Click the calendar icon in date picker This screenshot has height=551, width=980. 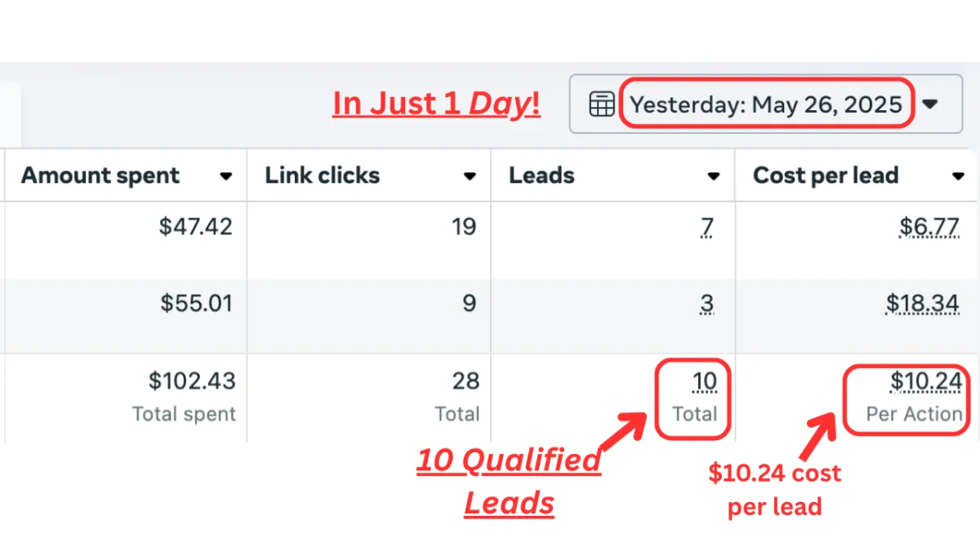[x=602, y=104]
